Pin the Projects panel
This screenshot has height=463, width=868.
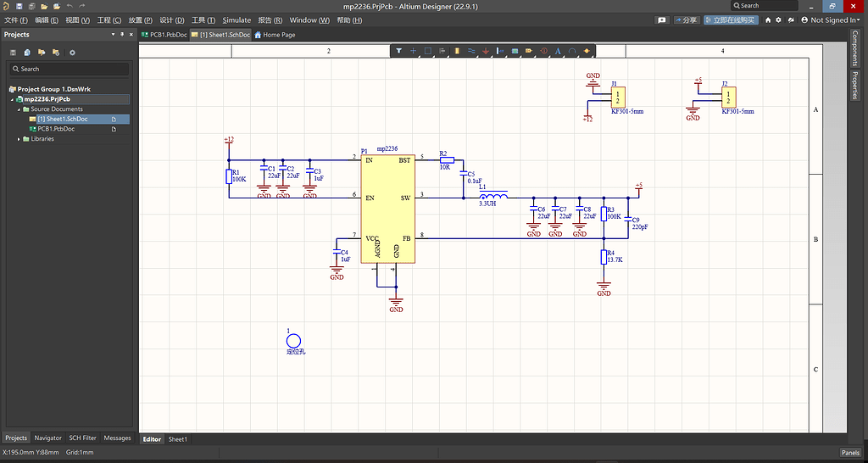click(122, 34)
